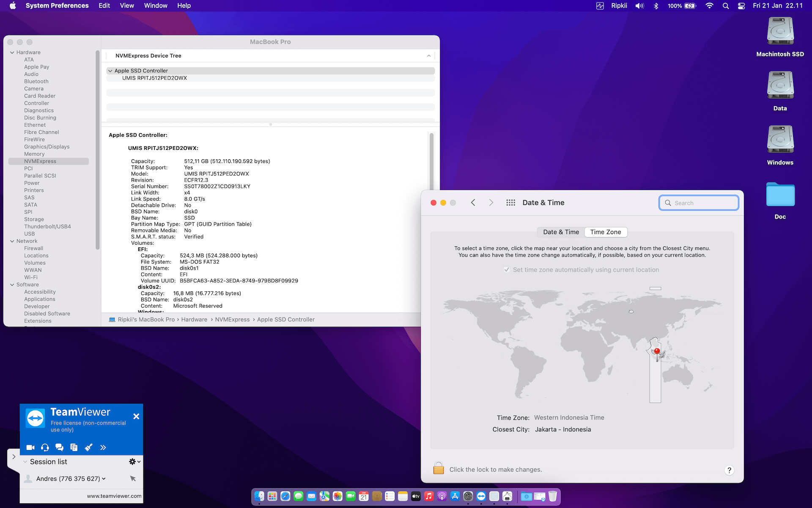The image size is (812, 508).
Task: Click the battery status in menu bar
Action: click(682, 6)
